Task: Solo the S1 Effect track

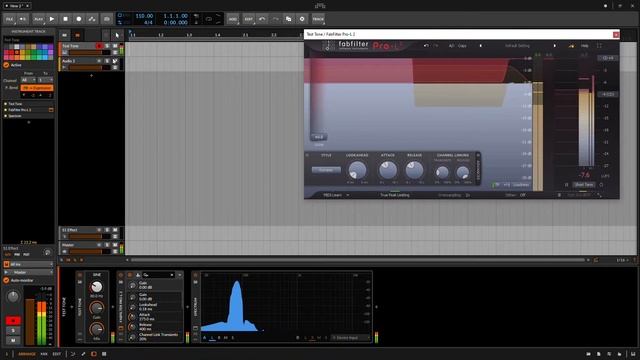Action: point(107,230)
